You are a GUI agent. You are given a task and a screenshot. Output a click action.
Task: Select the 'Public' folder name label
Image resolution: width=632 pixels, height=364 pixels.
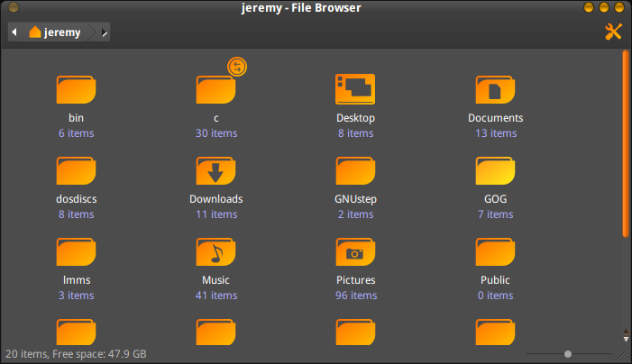pyautogui.click(x=495, y=280)
